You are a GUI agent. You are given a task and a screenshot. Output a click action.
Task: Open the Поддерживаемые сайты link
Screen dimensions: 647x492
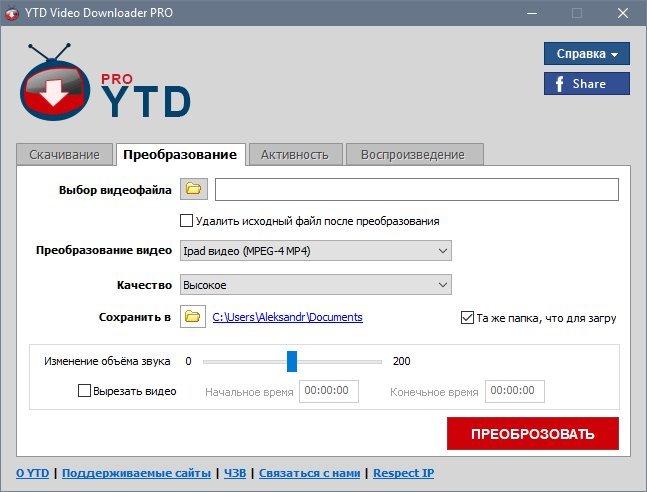pos(136,473)
